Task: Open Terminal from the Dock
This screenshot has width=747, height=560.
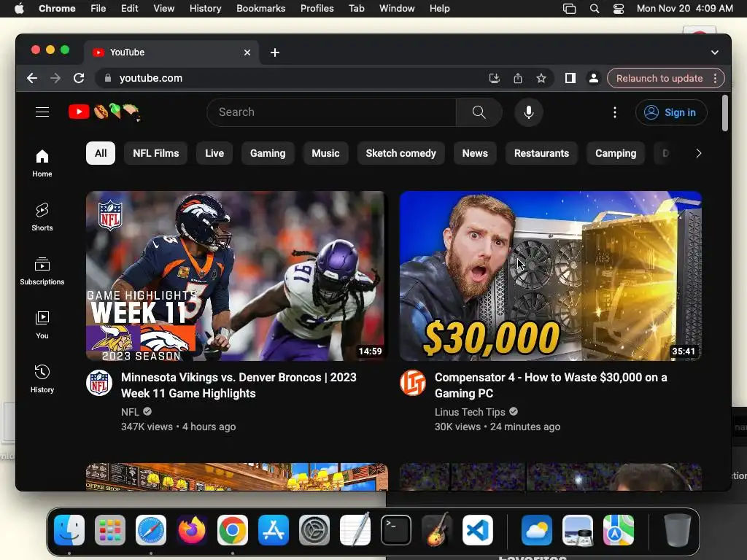Action: 396,530
